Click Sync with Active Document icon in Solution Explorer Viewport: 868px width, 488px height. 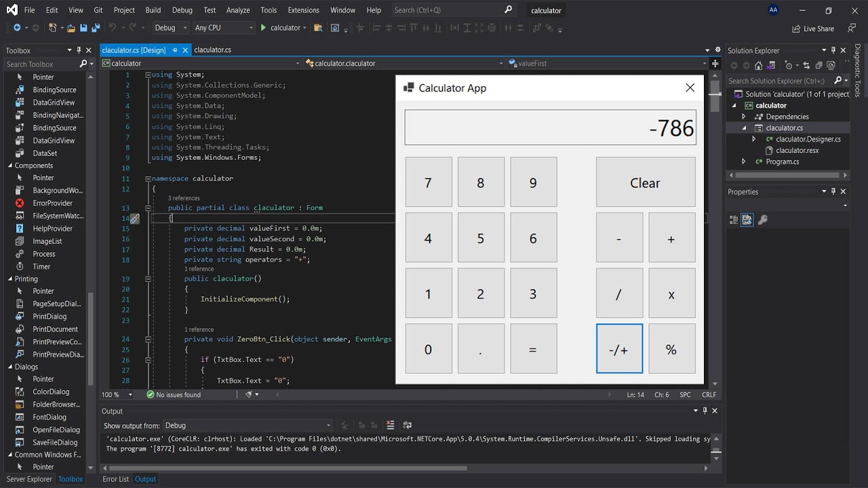tap(806, 66)
